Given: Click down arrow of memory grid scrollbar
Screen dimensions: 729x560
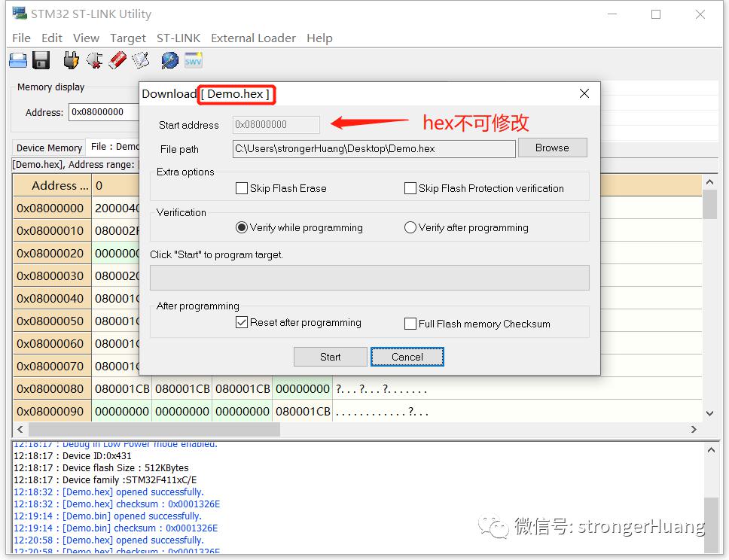Looking at the screenshot, I should coord(709,413).
